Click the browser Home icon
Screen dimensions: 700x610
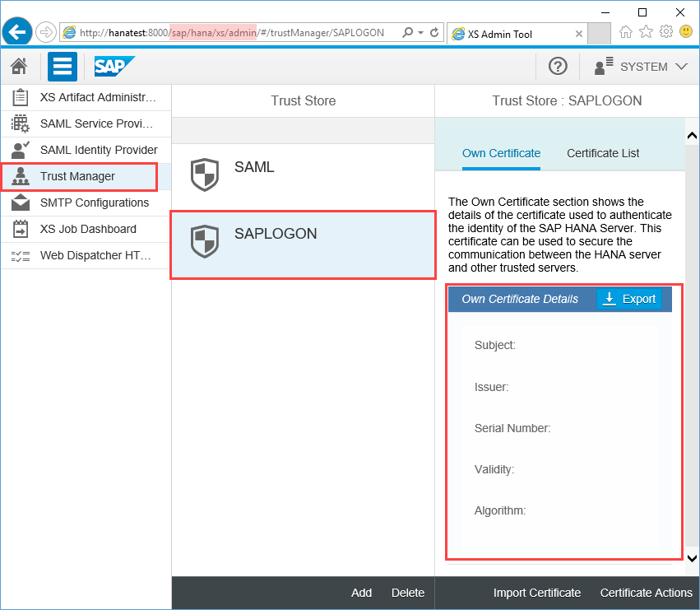(626, 32)
